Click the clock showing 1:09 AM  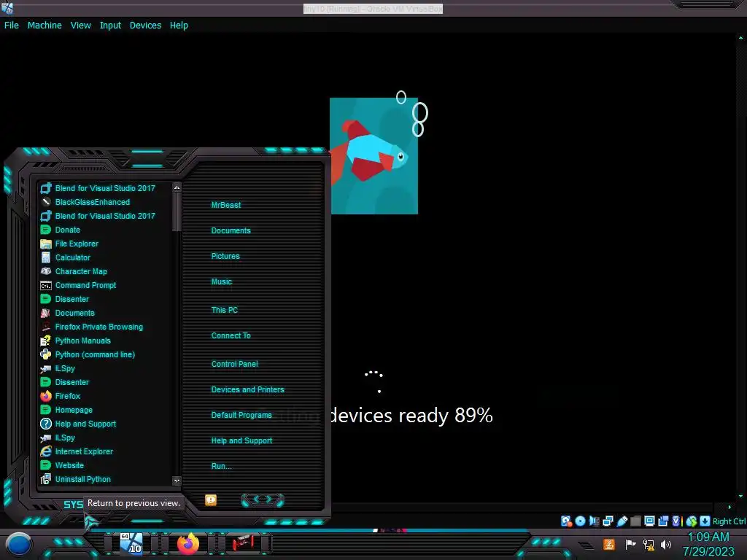coord(708,544)
